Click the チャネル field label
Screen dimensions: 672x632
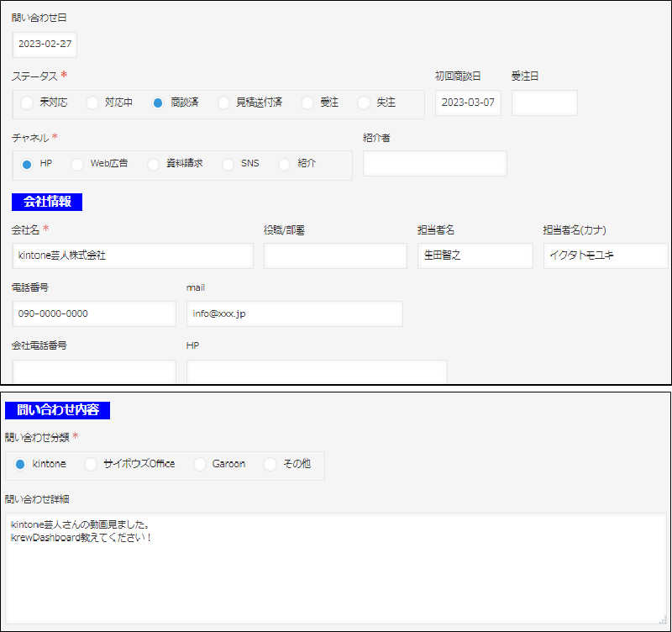click(30, 138)
